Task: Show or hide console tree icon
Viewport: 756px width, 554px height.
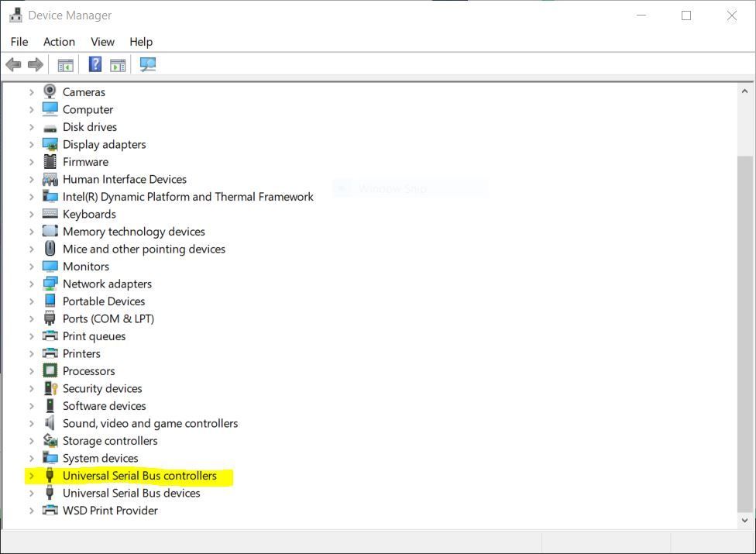Action: click(65, 64)
